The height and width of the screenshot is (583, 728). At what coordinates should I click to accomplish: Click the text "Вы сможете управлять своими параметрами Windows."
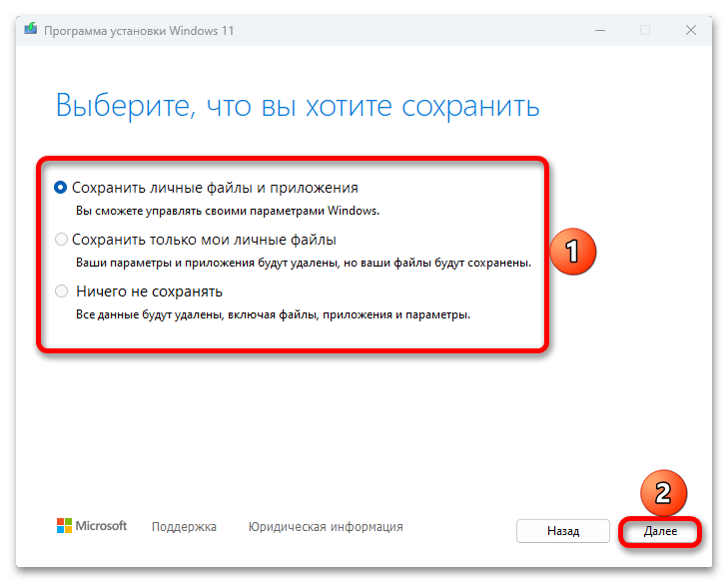[x=228, y=211]
